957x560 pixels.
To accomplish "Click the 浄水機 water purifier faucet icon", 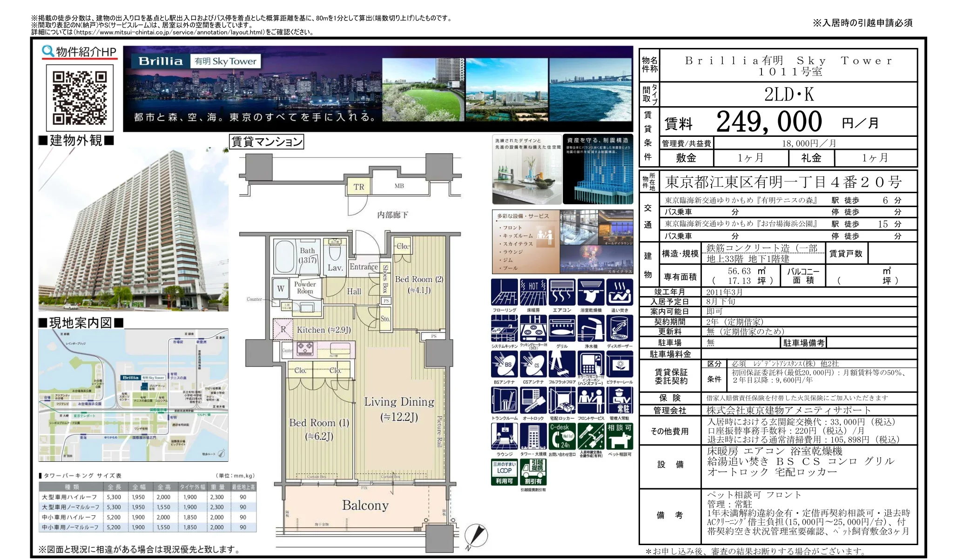I will (x=591, y=329).
